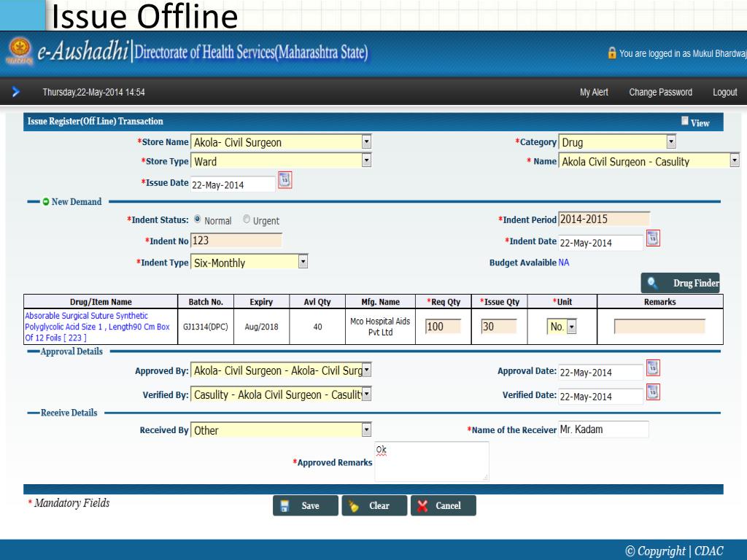Open the Issue Date calendar picker

285,180
